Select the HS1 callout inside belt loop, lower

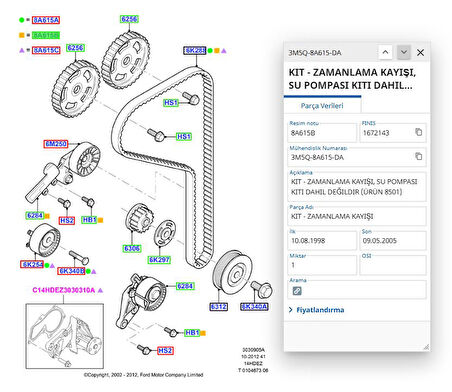coord(184,136)
